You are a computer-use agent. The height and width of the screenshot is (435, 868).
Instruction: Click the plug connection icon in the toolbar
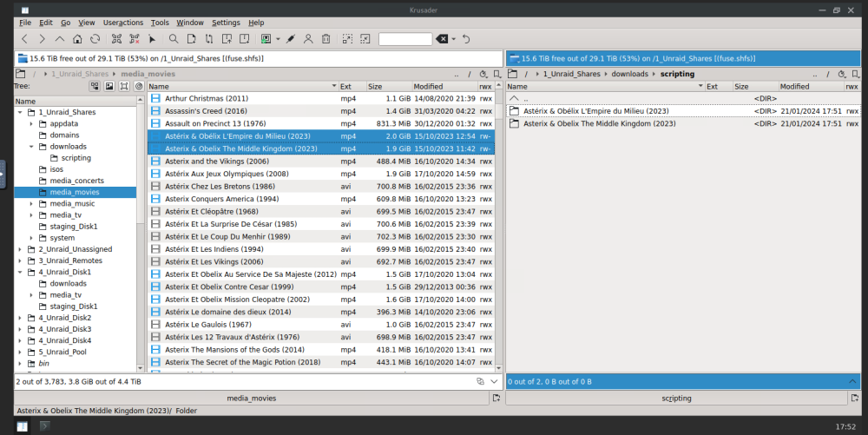[x=291, y=39]
